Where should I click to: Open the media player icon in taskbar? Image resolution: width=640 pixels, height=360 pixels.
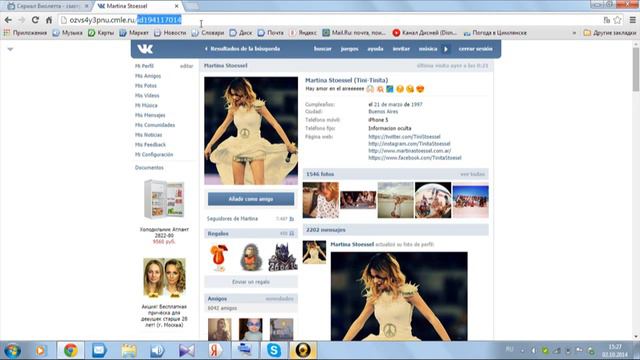click(40, 350)
